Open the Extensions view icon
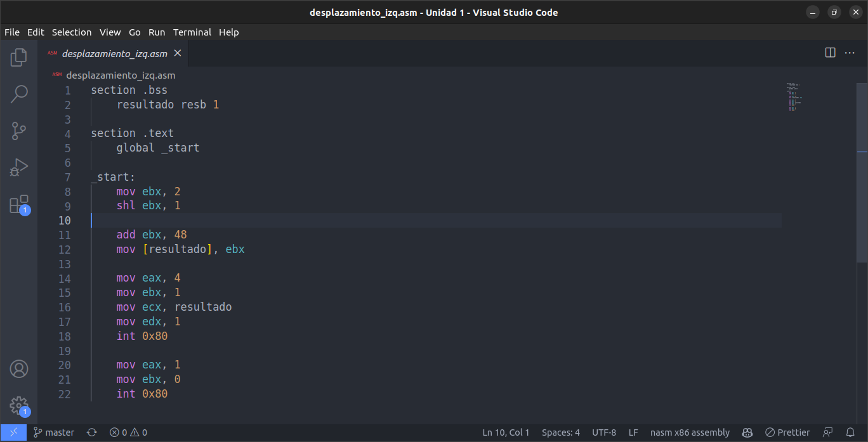Screen dimensions: 868x442 (x=19, y=205)
